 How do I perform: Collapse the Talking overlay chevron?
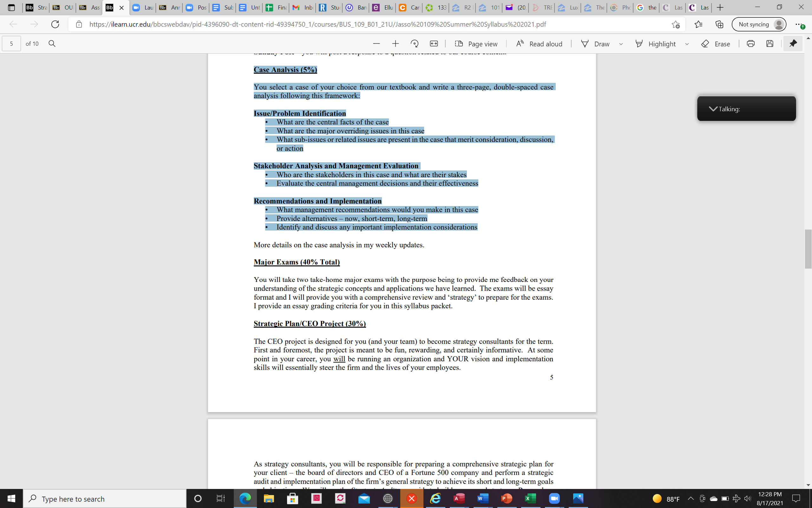[x=713, y=109]
